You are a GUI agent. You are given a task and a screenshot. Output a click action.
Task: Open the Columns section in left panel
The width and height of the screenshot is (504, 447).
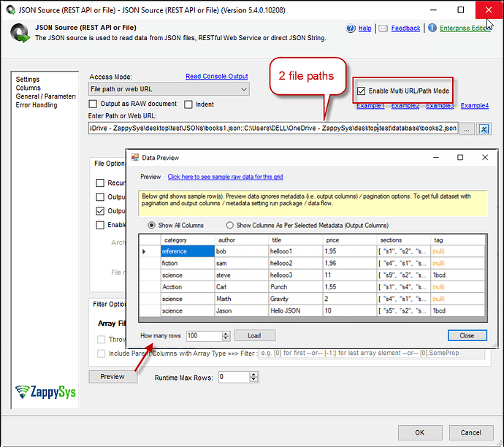28,88
